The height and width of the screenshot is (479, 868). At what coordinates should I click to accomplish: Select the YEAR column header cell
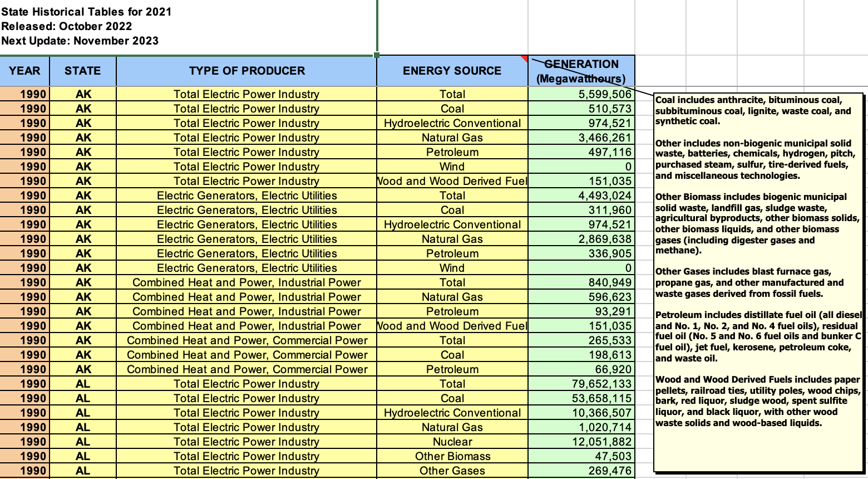pos(24,71)
